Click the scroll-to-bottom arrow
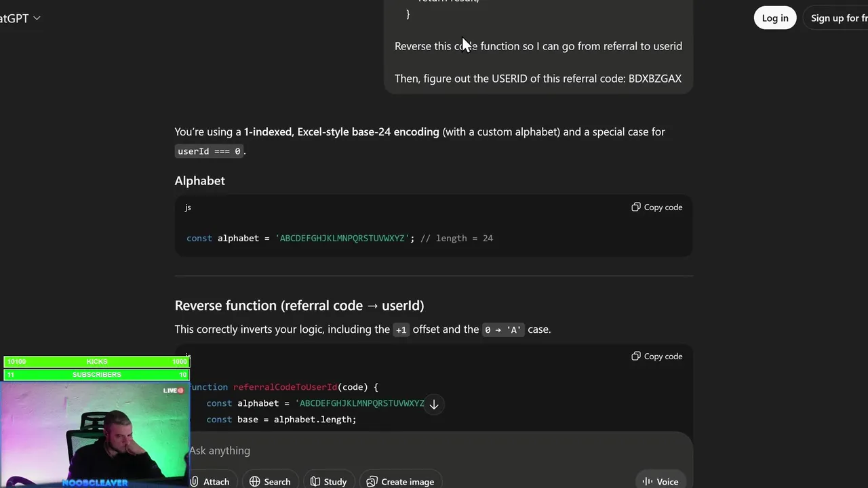The height and width of the screenshot is (488, 868). [x=434, y=405]
